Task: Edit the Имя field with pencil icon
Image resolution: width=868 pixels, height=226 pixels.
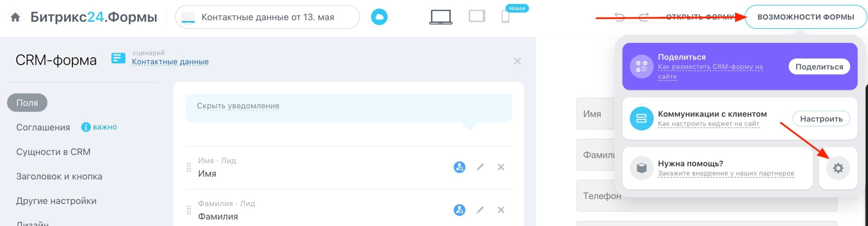Action: pos(480,167)
